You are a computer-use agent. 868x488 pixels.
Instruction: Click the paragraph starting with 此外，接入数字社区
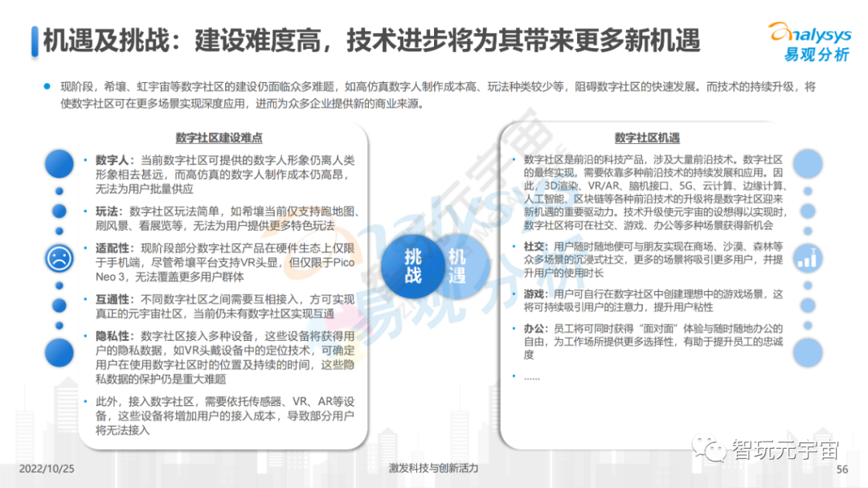[x=225, y=416]
